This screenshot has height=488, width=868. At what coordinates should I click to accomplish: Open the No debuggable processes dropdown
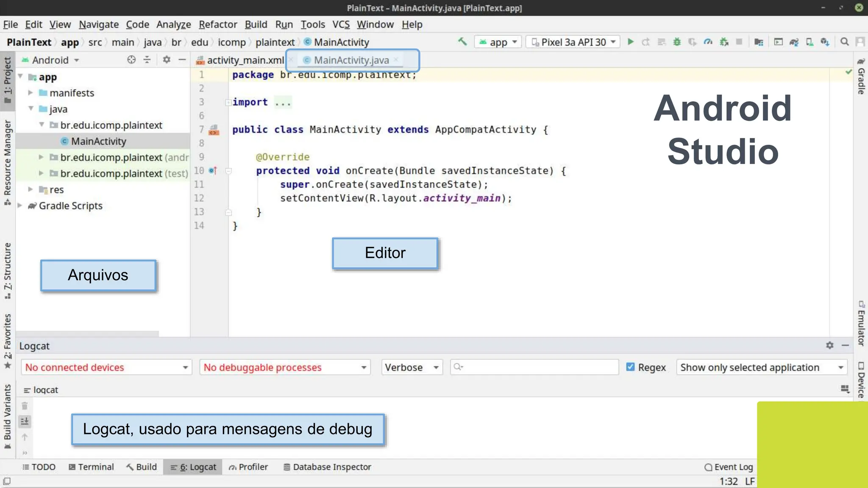285,367
